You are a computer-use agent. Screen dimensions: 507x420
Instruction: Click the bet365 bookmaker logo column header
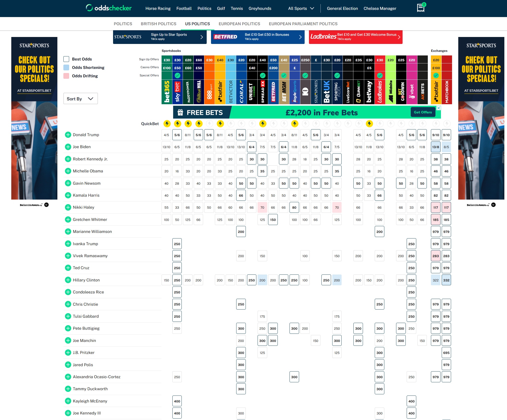click(167, 92)
